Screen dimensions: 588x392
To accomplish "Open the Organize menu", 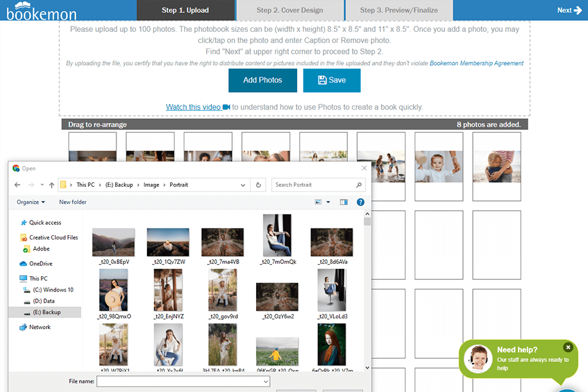I will coord(31,202).
